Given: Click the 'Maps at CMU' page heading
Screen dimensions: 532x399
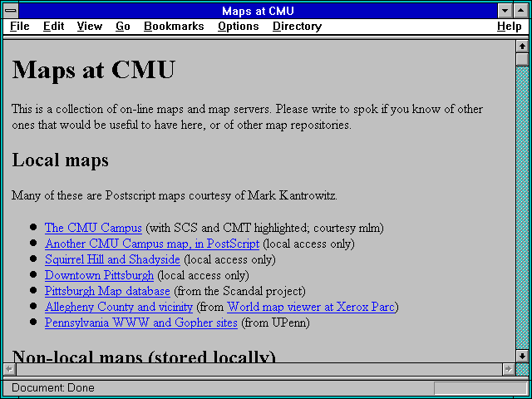Looking at the screenshot, I should click(93, 70).
